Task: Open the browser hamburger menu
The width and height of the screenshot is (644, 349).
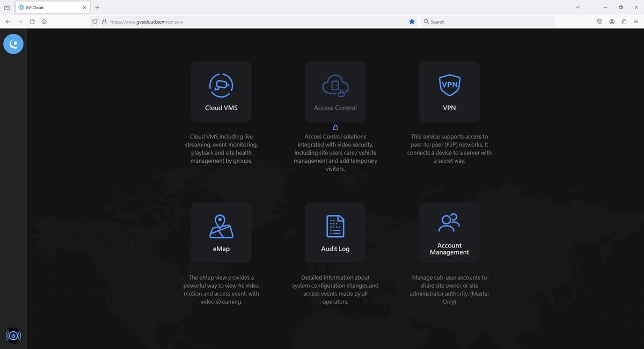Action: (x=636, y=21)
